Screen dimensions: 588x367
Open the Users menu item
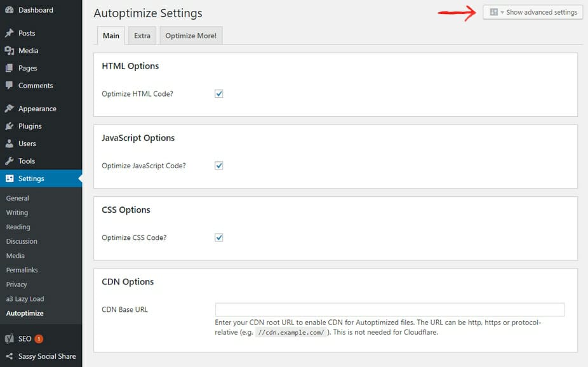27,143
